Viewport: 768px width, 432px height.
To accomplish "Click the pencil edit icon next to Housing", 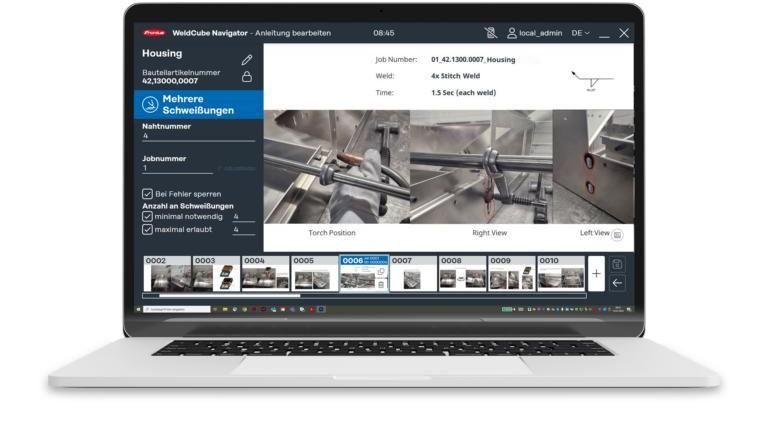I will [x=247, y=60].
